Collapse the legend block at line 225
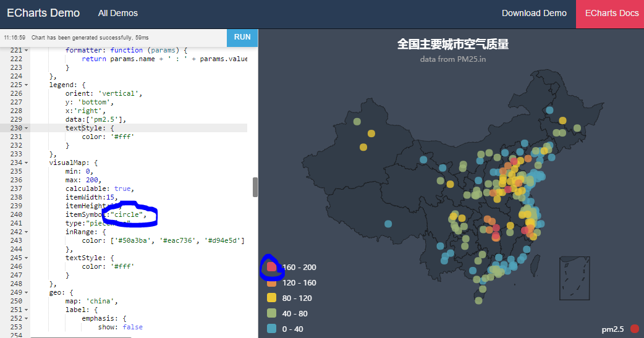The width and height of the screenshot is (644, 338). [27, 85]
